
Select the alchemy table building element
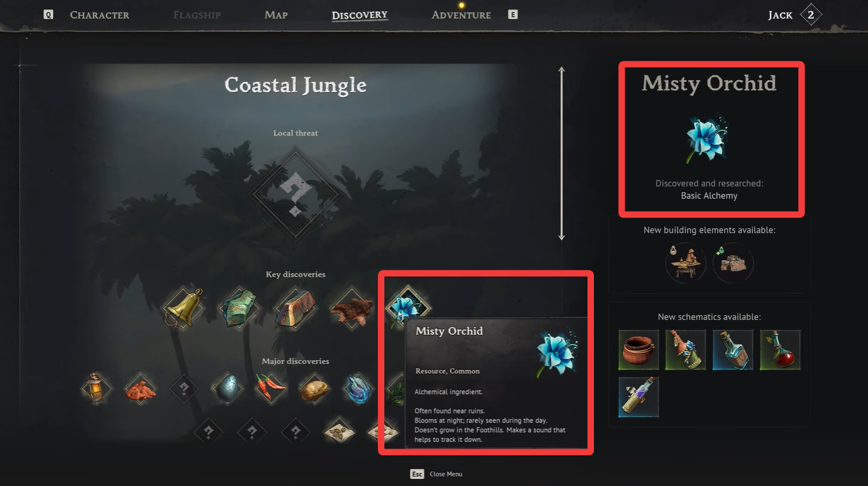click(685, 262)
